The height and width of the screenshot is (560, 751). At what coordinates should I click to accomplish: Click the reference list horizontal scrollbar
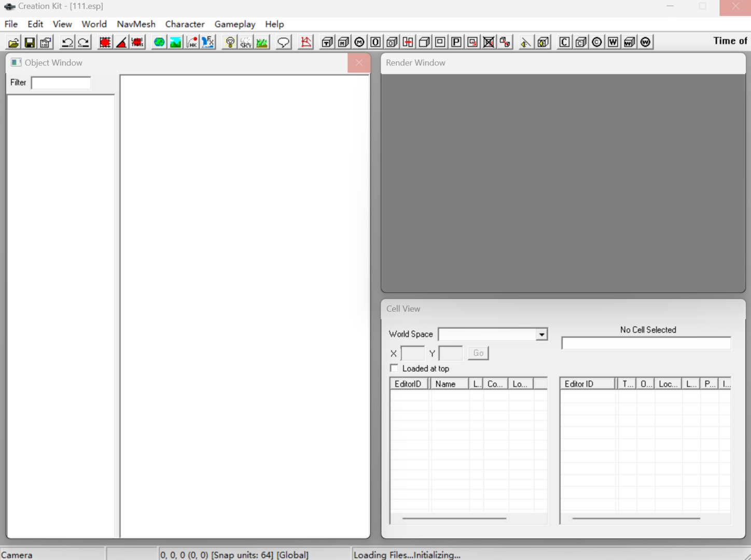click(x=636, y=518)
